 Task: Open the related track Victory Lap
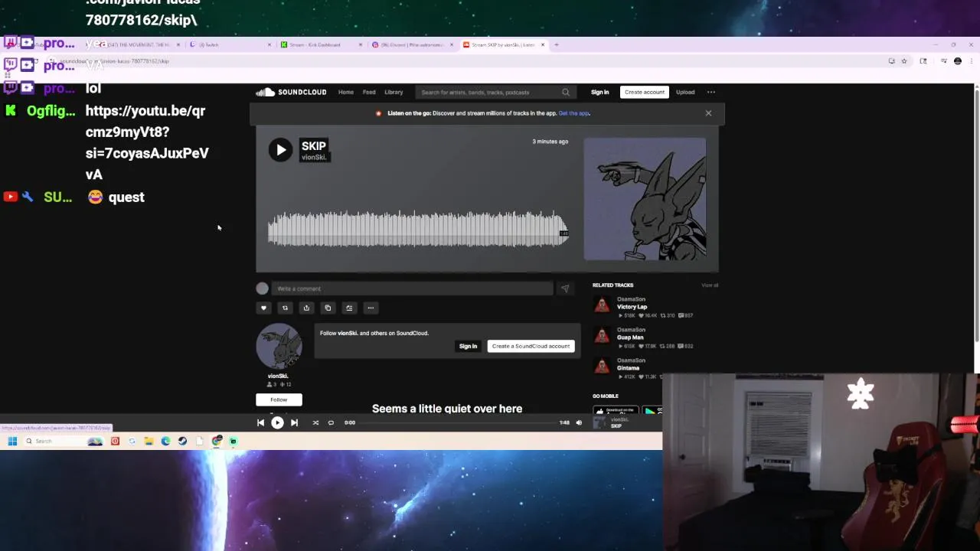(632, 307)
